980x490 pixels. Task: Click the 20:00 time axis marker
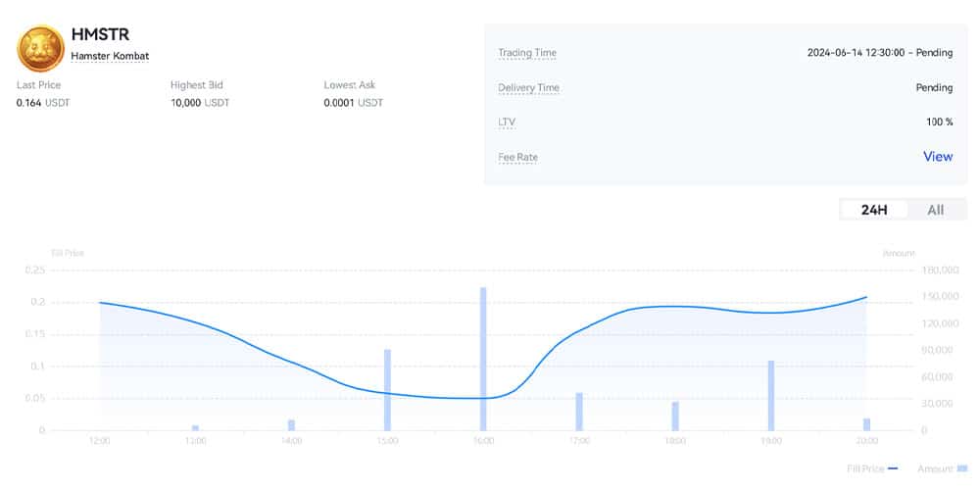coord(866,442)
